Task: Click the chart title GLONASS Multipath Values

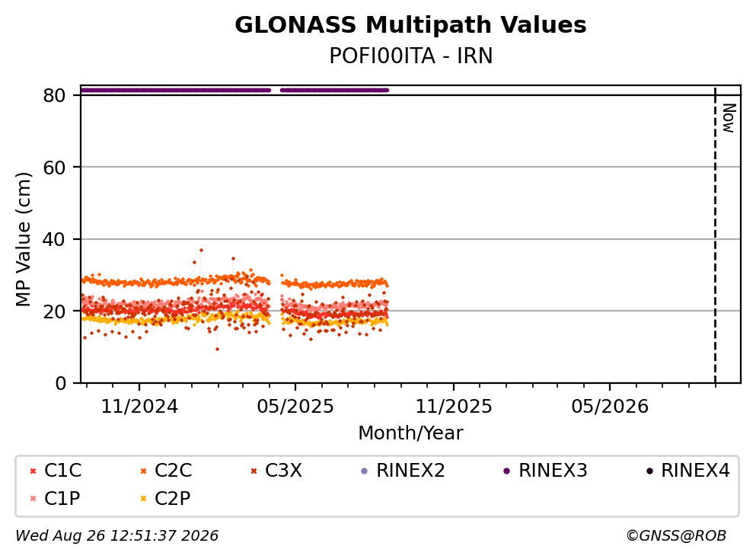Action: (410, 25)
